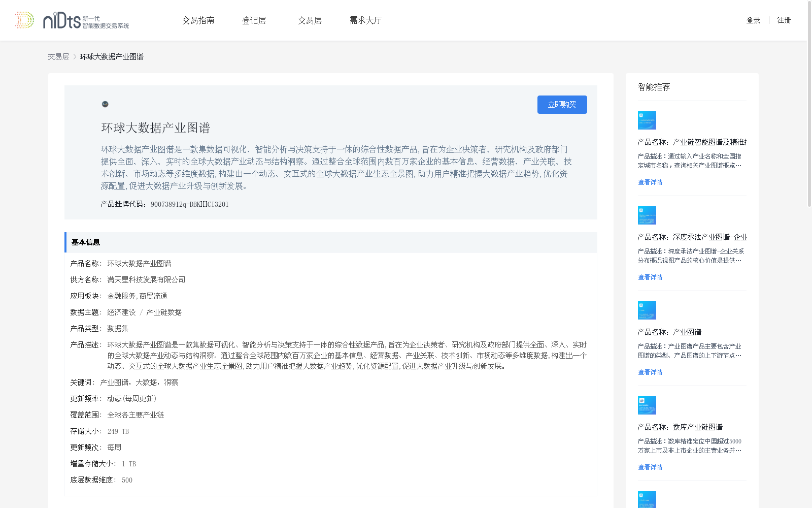812x508 pixels.
Task: Open thumbnail of 产业链智能图谱及精准 product
Action: point(647,120)
